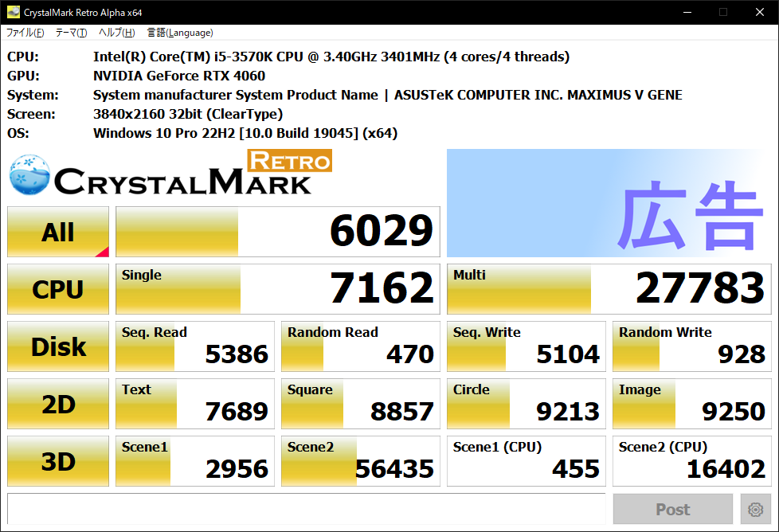This screenshot has height=532, width=779.
Task: Click the 広告 advertisement banner
Action: click(609, 202)
